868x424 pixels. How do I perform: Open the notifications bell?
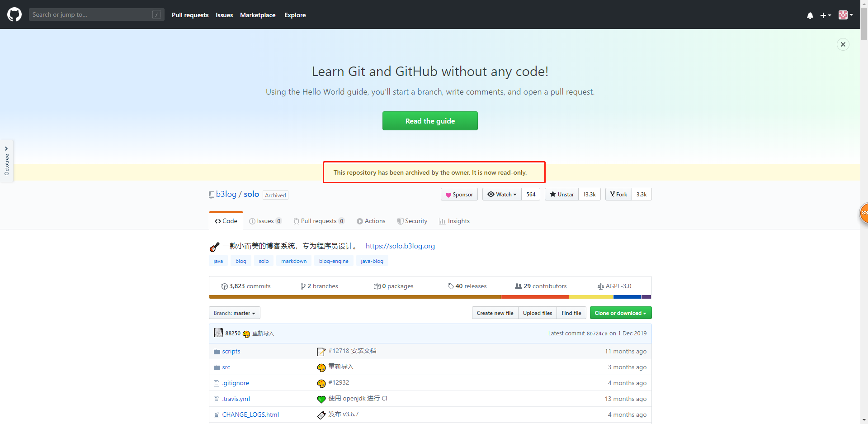click(x=810, y=15)
